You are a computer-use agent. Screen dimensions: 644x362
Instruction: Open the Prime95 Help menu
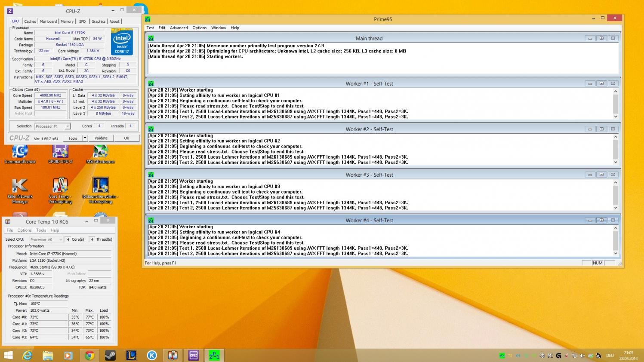tap(235, 28)
